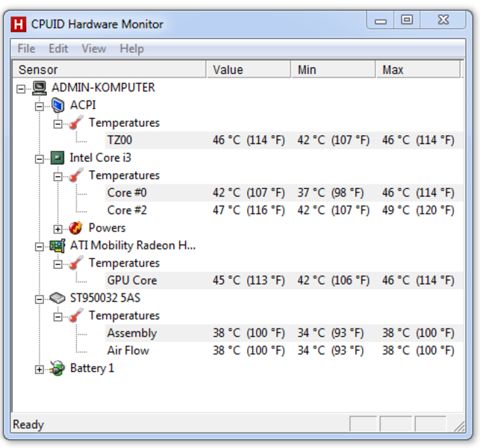The image size is (480, 448).
Task: Select the Core #0 sensor row
Action: 284,193
